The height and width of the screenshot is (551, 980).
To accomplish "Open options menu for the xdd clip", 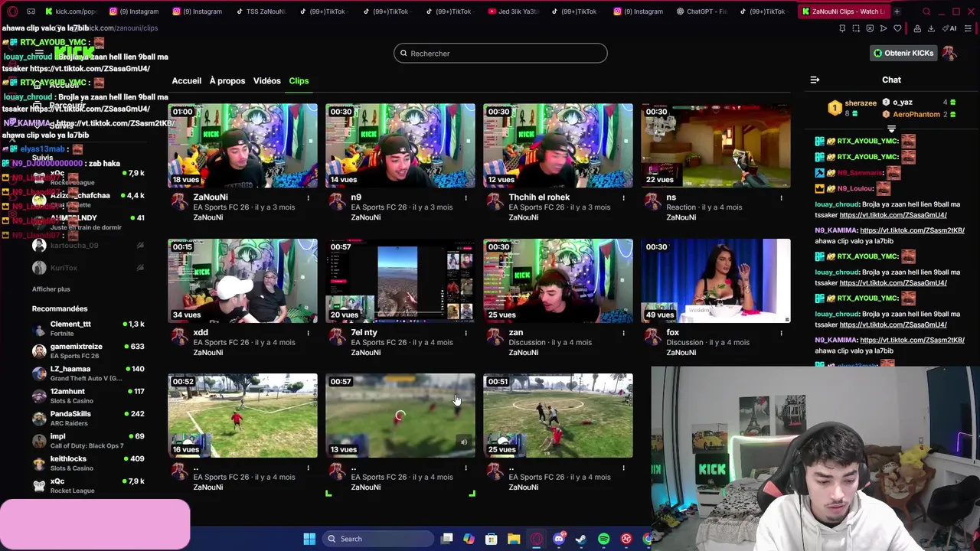I will coord(308,333).
